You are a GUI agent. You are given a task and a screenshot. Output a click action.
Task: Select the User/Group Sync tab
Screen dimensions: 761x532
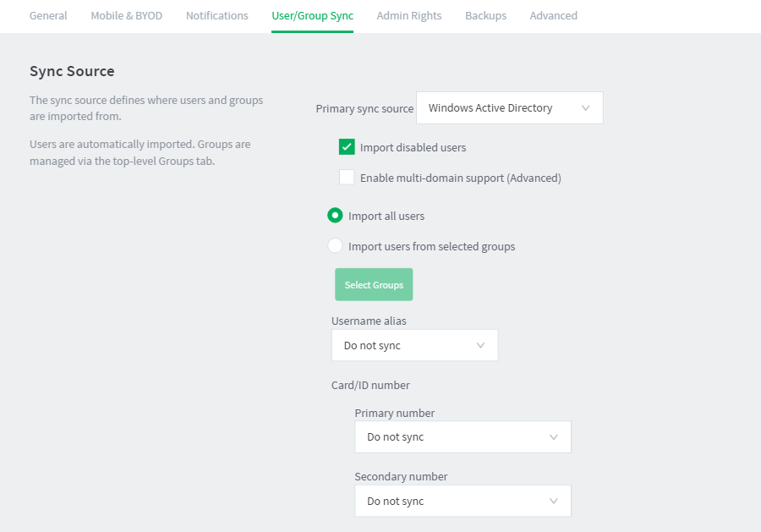click(312, 15)
